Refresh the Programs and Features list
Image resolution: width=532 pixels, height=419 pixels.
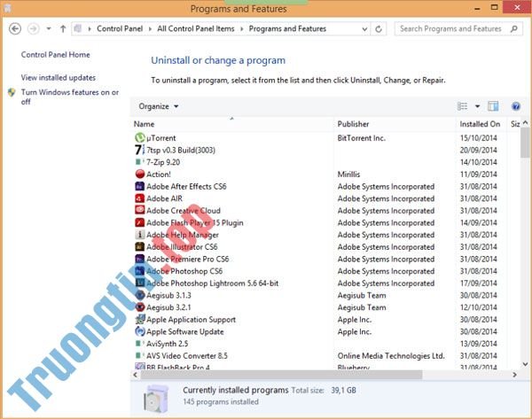[379, 29]
